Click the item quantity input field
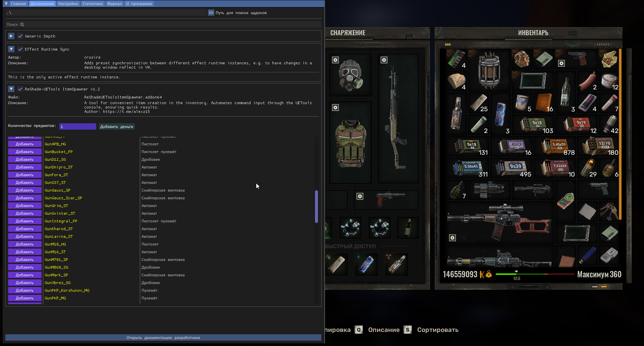644x346 pixels. [x=78, y=126]
